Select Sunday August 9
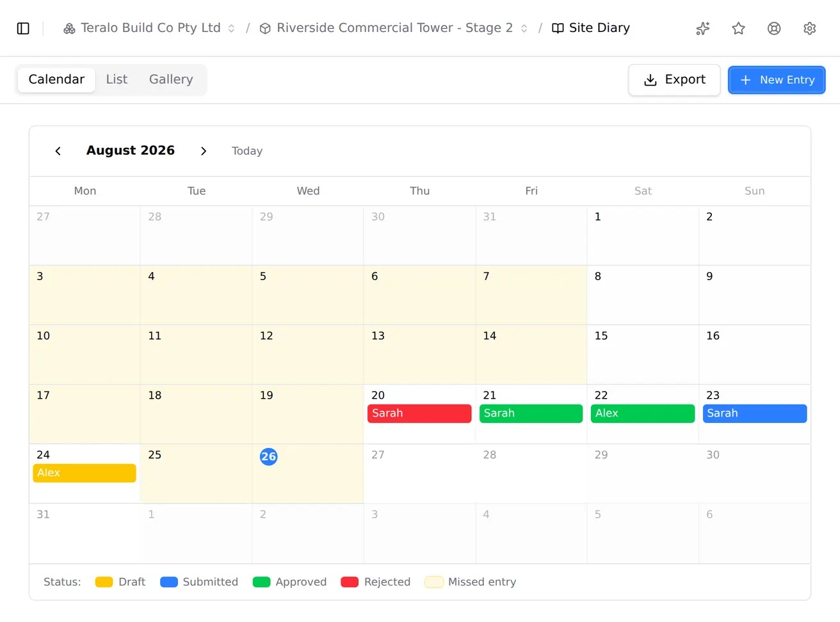This screenshot has width=840, height=622. [755, 295]
